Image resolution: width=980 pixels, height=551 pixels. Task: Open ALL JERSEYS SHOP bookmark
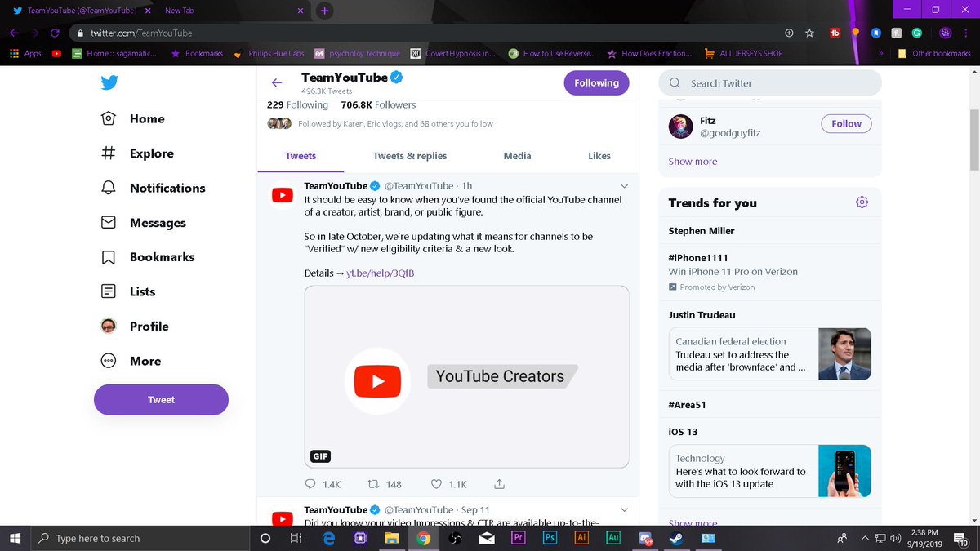[743, 53]
